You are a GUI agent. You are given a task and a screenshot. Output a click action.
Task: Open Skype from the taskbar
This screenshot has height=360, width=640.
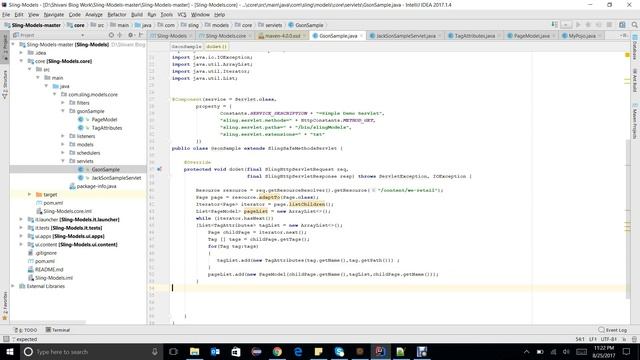coord(339,351)
